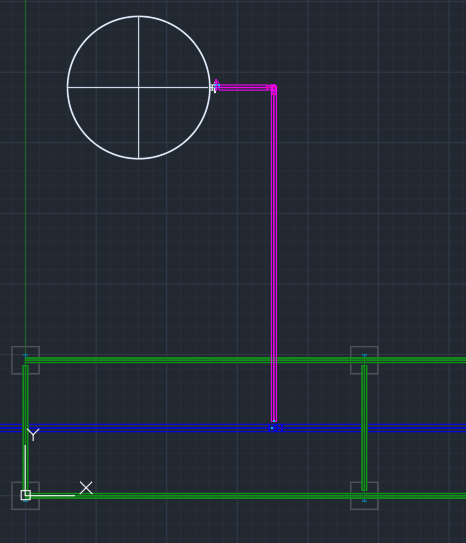Select the horizontal magenta pipe segment
The image size is (466, 543).
(243, 87)
